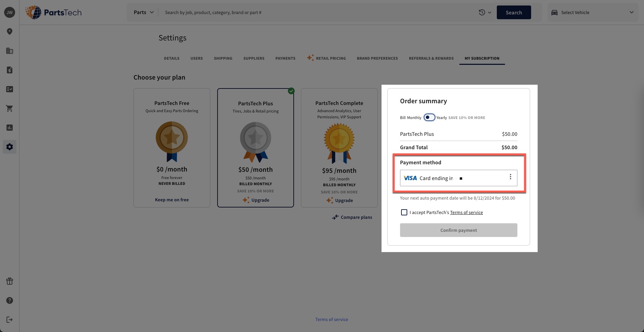The width and height of the screenshot is (644, 332).
Task: Open the Compare plans link
Action: [x=356, y=217]
